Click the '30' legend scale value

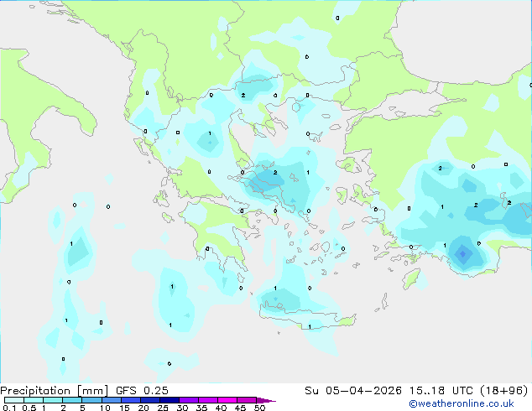click(182, 408)
